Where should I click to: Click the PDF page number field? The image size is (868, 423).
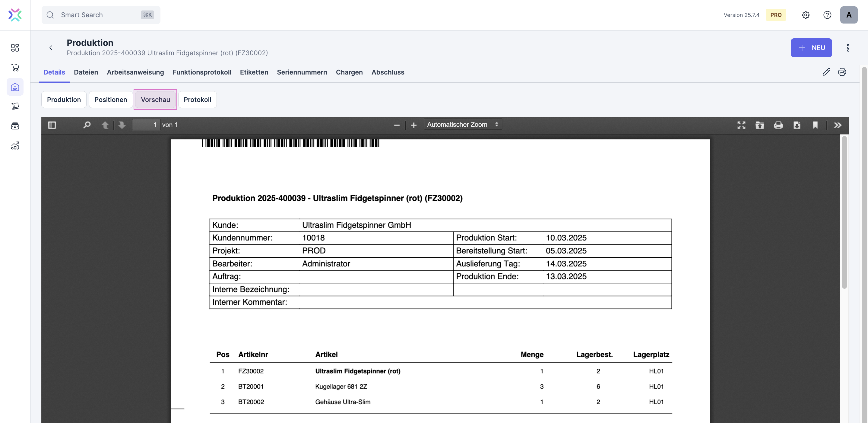pyautogui.click(x=146, y=125)
